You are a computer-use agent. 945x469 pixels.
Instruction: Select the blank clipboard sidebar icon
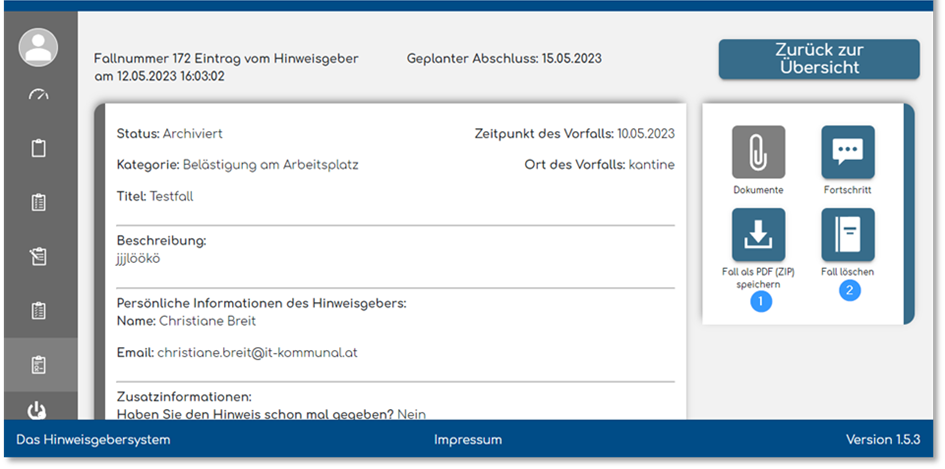[38, 148]
